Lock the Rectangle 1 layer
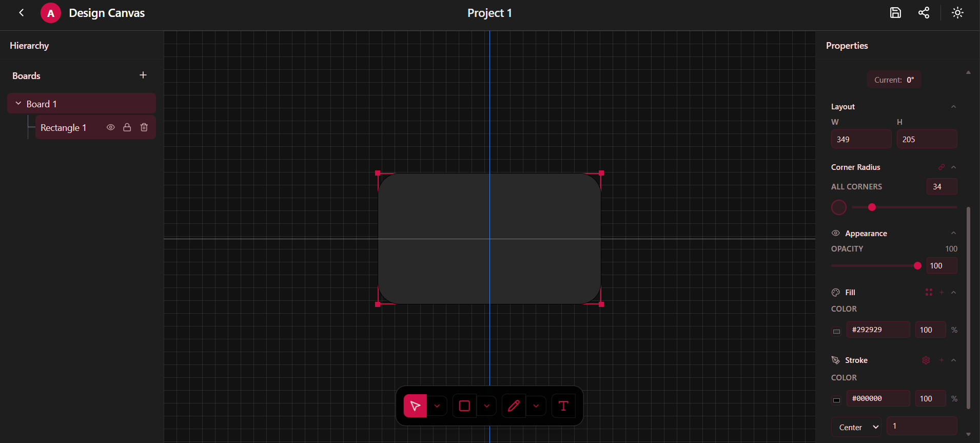 [127, 127]
